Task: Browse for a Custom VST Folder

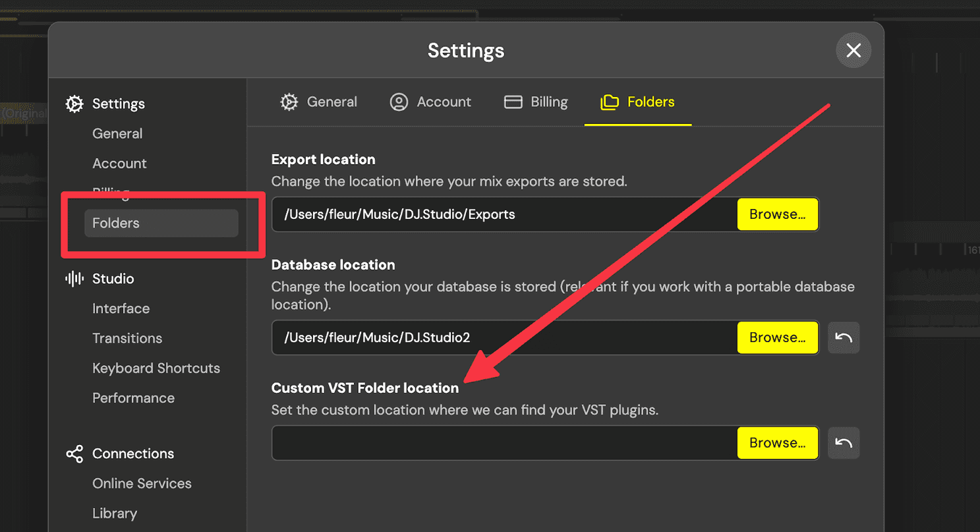Action: coord(778,443)
